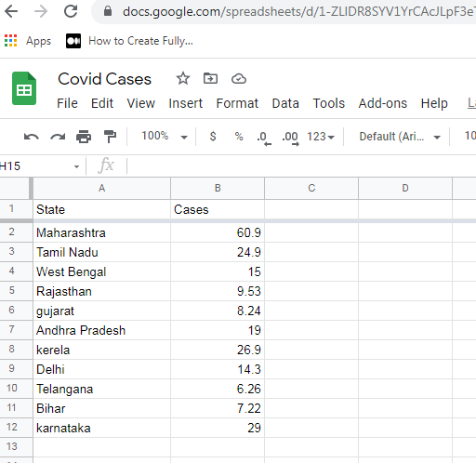Select column C header

pyautogui.click(x=311, y=188)
